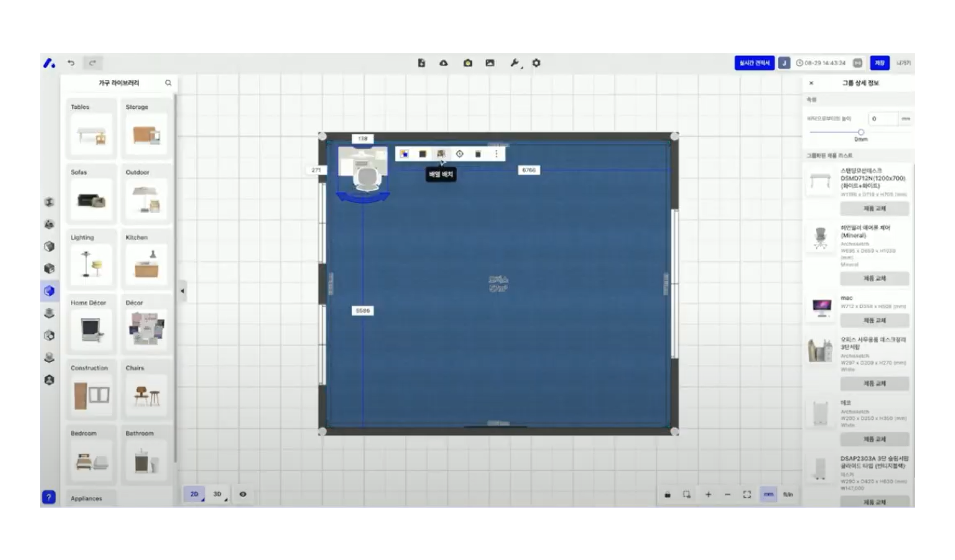Image resolution: width=955 pixels, height=560 pixels.
Task: Open the Chairs category
Action: [146, 389]
